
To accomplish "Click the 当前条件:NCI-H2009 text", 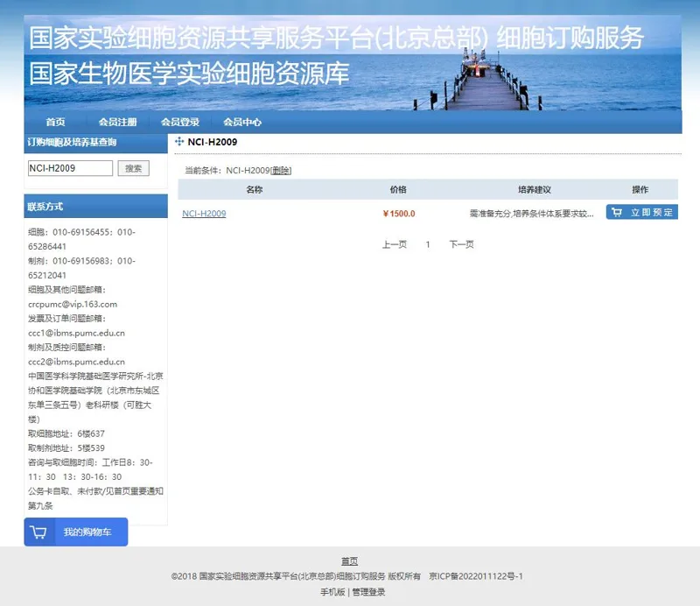I will [227, 170].
